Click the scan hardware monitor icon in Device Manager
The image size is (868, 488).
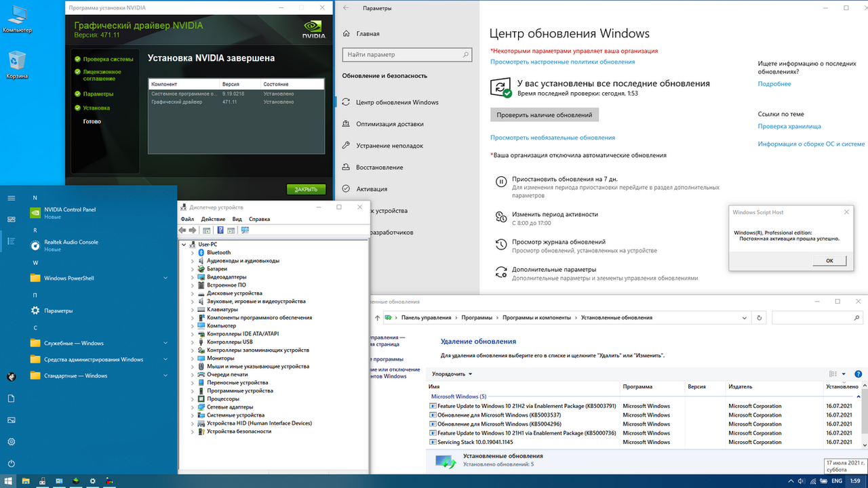coord(245,230)
